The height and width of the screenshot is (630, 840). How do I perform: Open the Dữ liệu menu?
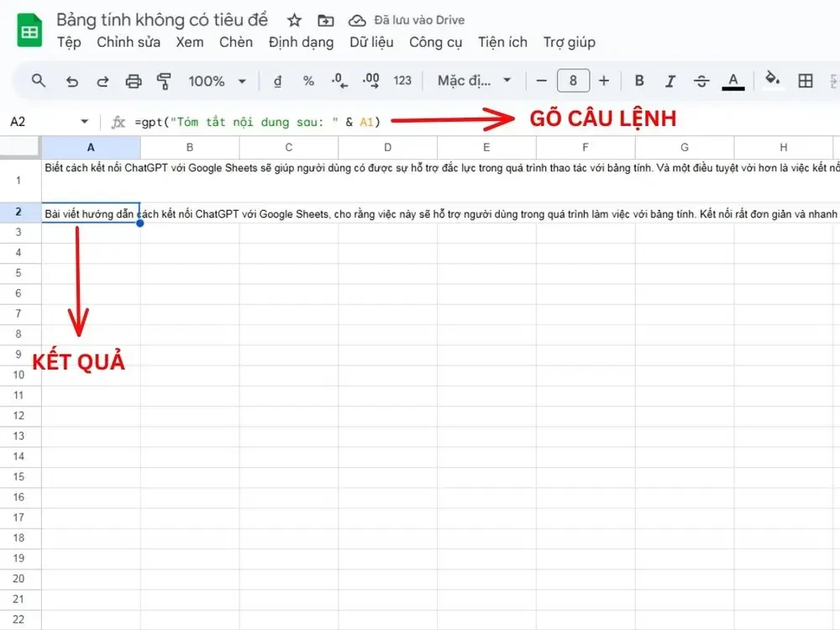[x=371, y=42]
